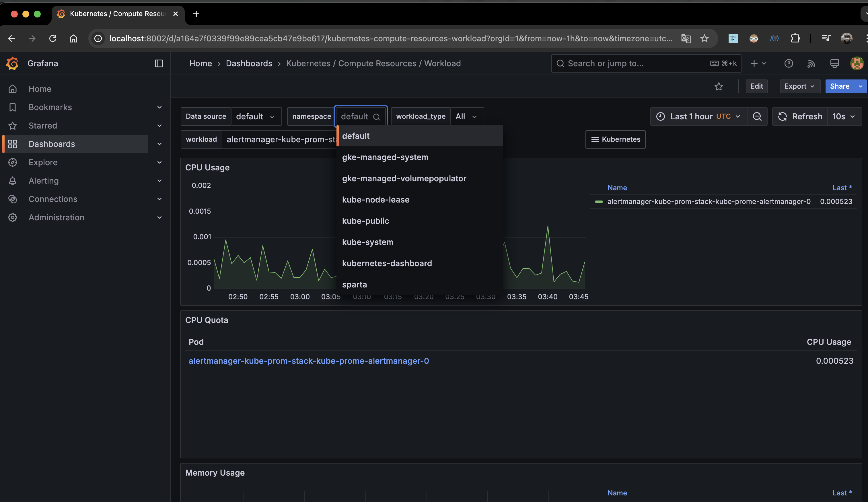
Task: Expand the Bookmarks section chevron
Action: tap(159, 107)
